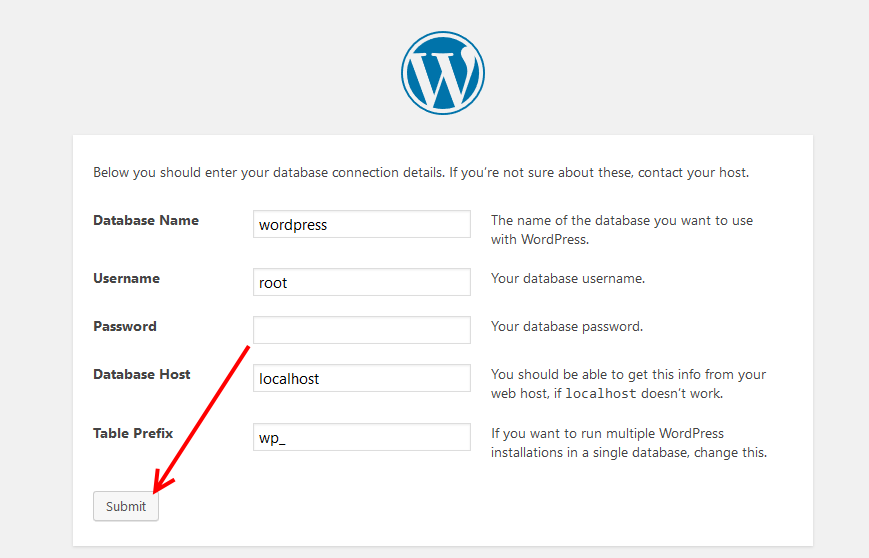Click 'Your database password.' description
869x558 pixels.
click(x=567, y=326)
